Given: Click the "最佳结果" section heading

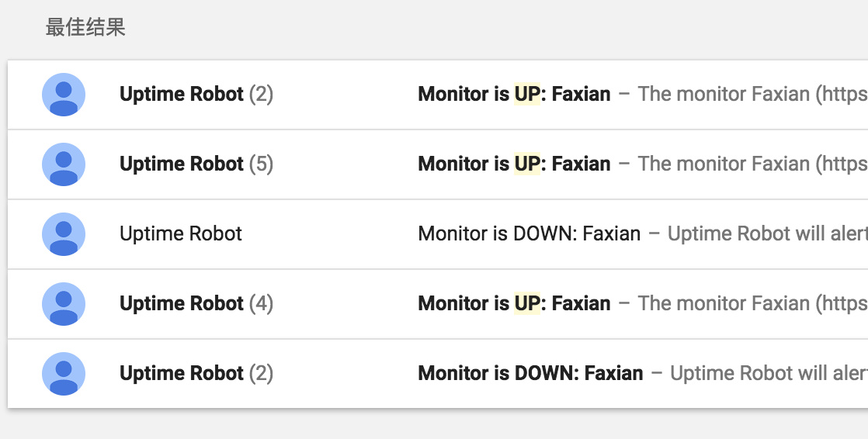Looking at the screenshot, I should tap(85, 28).
